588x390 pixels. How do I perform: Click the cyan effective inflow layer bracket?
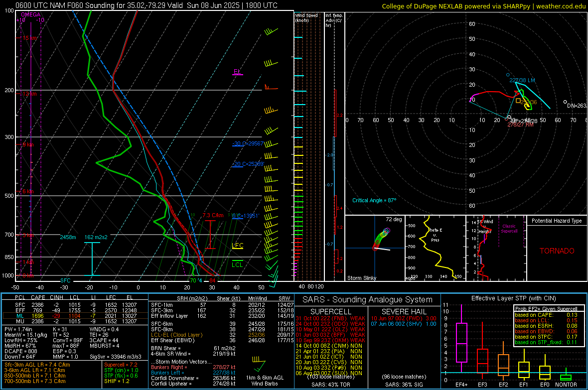point(92,259)
